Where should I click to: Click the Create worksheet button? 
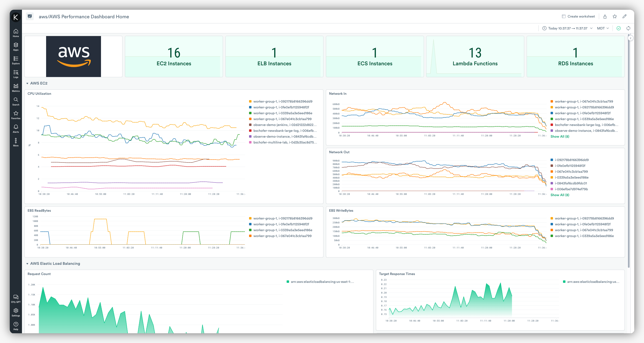tap(578, 17)
